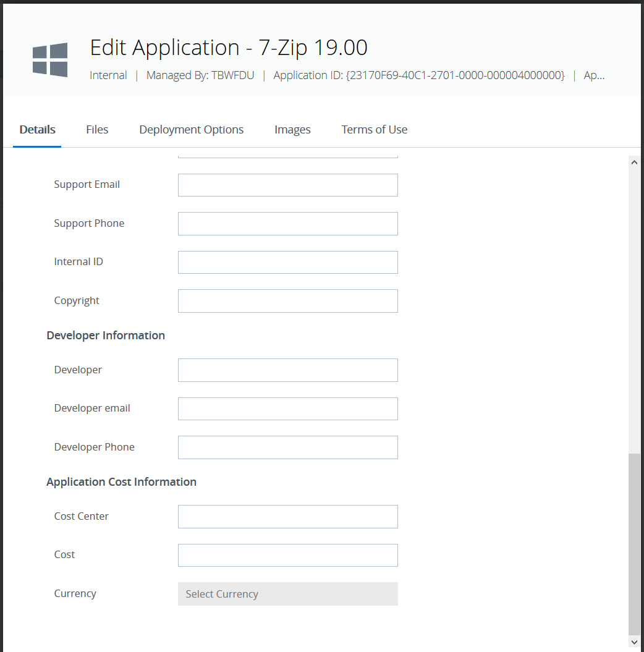Click the 'Support Email' label
This screenshot has width=644, height=652.
(87, 184)
